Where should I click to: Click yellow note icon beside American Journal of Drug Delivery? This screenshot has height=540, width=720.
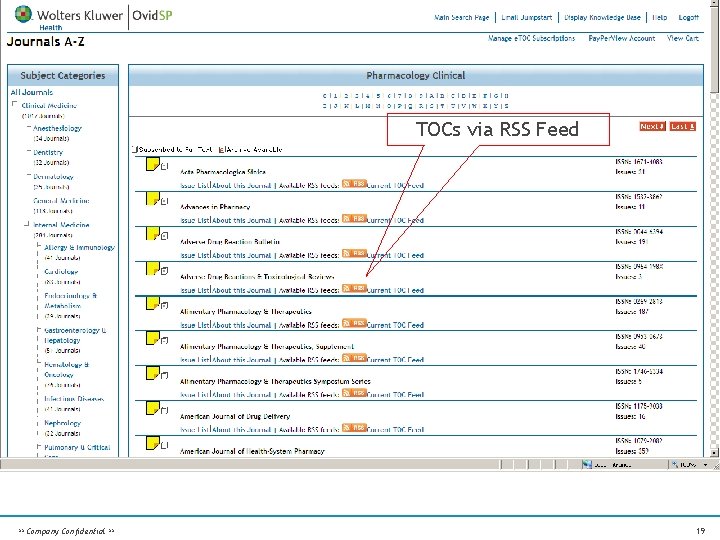pos(152,408)
